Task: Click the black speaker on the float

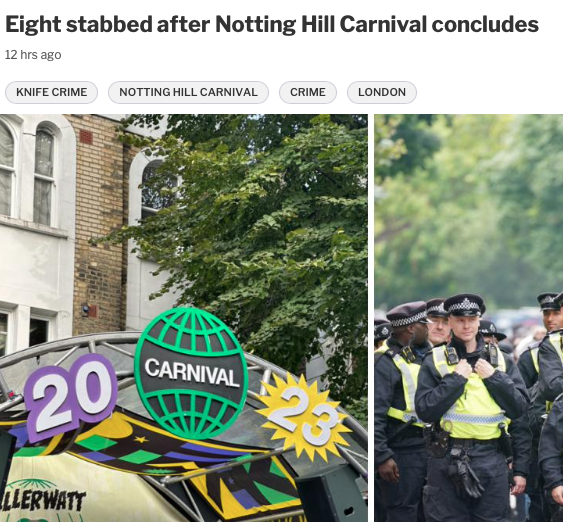Action: [x=330, y=495]
